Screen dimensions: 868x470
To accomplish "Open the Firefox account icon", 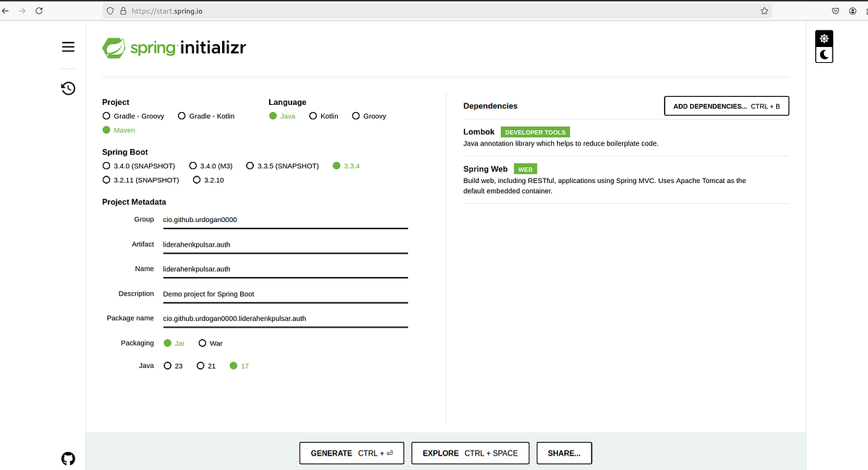I will click(852, 11).
